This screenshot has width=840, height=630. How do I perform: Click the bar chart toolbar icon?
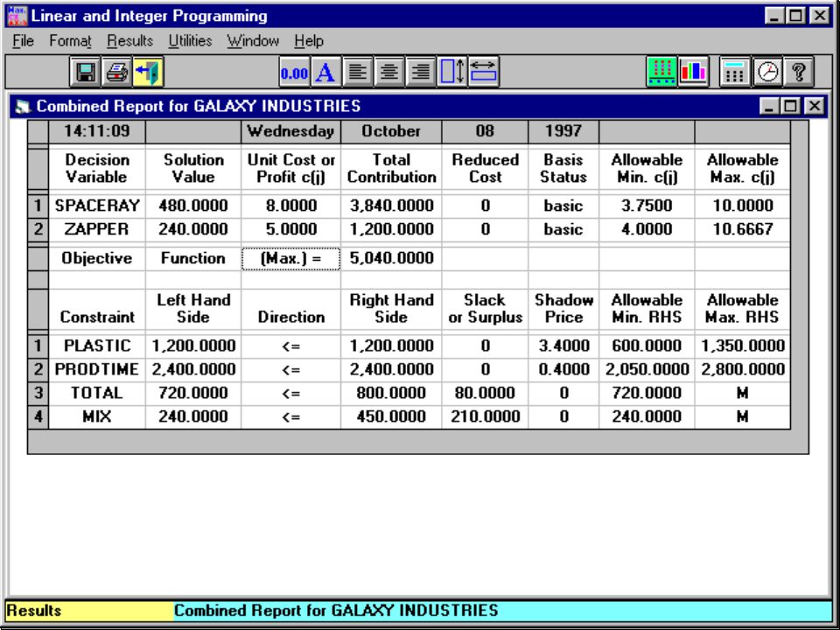tap(694, 73)
